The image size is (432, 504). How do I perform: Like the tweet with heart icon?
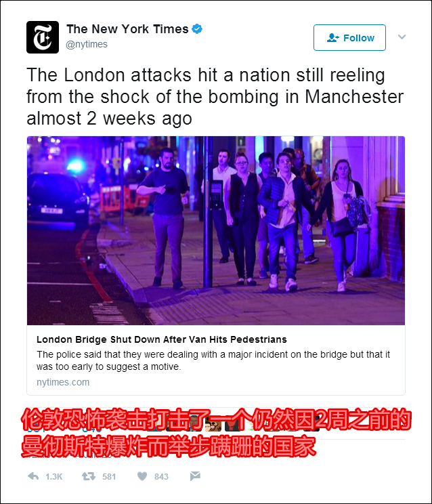tap(142, 476)
